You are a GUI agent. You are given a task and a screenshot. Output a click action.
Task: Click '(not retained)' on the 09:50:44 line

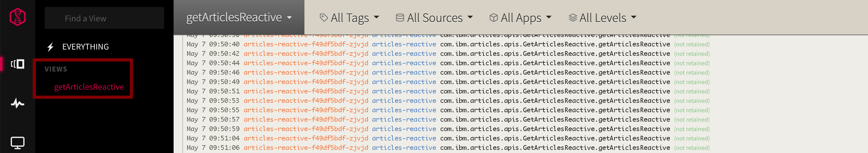pos(692,63)
